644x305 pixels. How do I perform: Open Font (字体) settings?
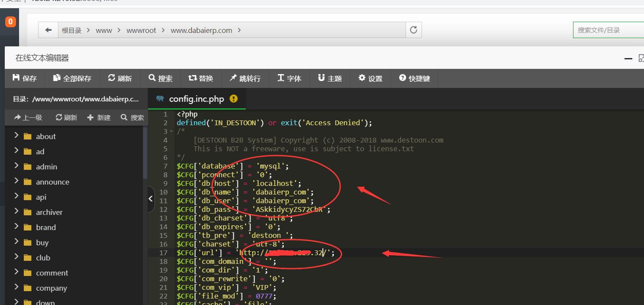pyautogui.click(x=289, y=78)
